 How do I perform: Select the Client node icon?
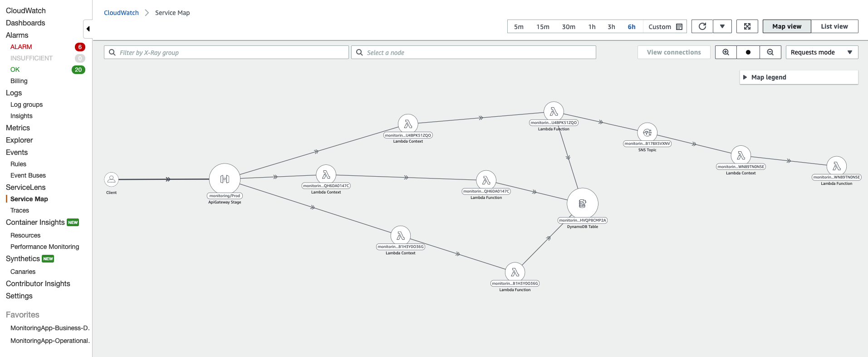pos(111,179)
